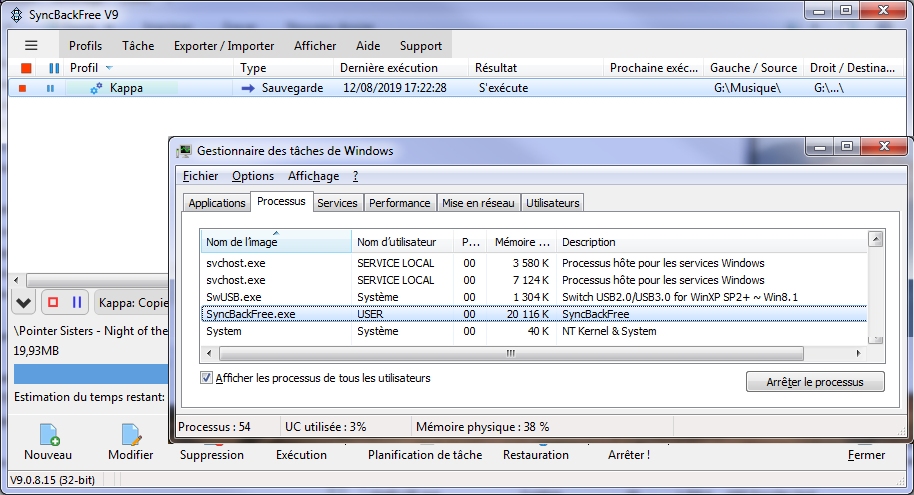Click the blue Sauvegarde arrow icon
The height and width of the screenshot is (495, 914).
click(x=248, y=88)
